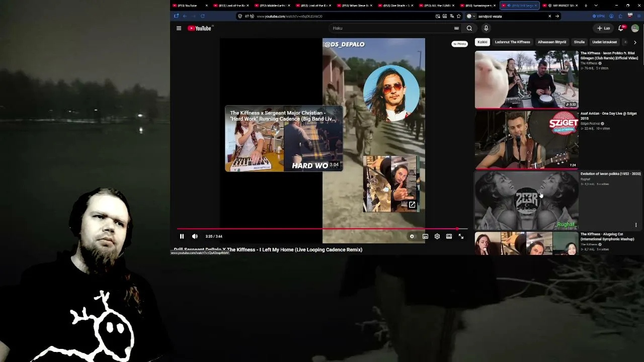Open player settings gear

[437, 236]
